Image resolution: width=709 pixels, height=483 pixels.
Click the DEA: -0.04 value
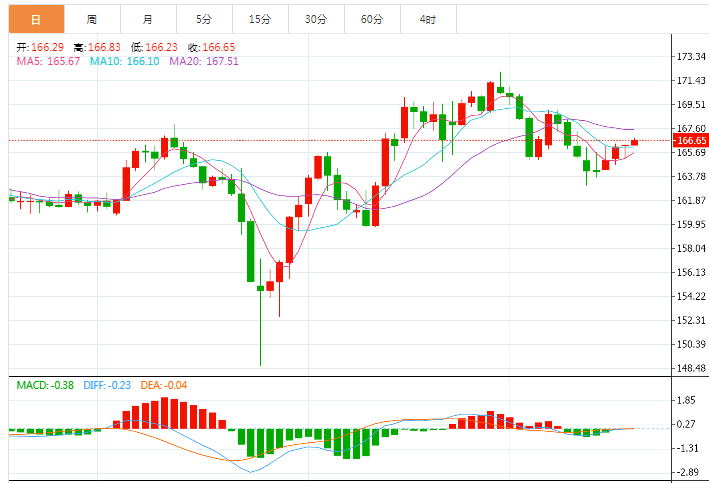pyautogui.click(x=164, y=385)
